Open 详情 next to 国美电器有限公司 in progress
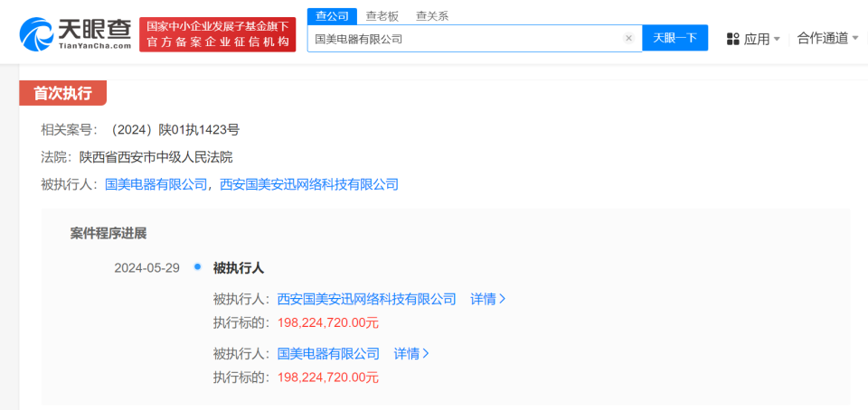Image resolution: width=868 pixels, height=410 pixels. 411,354
